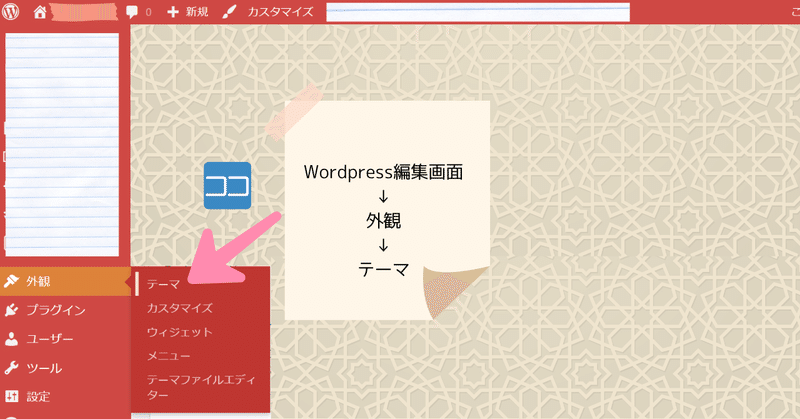Screen dimensions: 800x419
Task: Open the WordPress logo menu
Action: pyautogui.click(x=10, y=11)
